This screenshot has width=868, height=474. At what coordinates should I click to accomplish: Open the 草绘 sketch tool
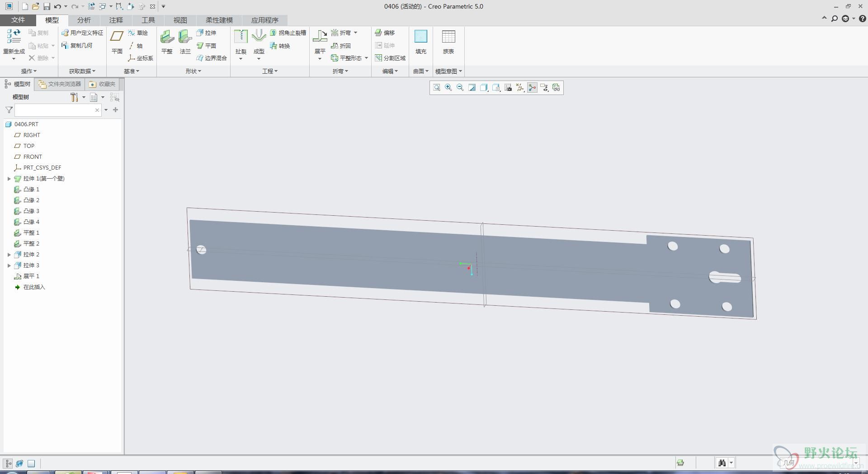click(138, 33)
